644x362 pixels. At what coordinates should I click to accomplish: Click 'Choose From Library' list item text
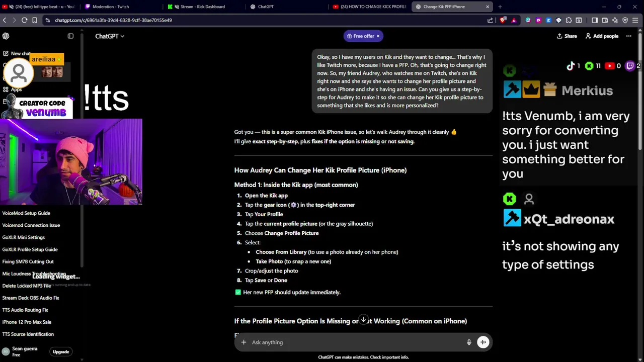click(x=281, y=252)
